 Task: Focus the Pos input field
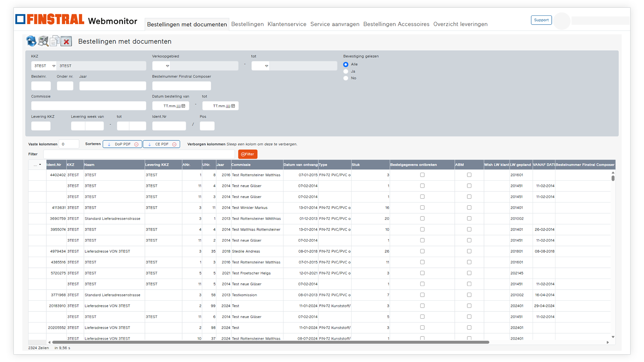point(207,126)
